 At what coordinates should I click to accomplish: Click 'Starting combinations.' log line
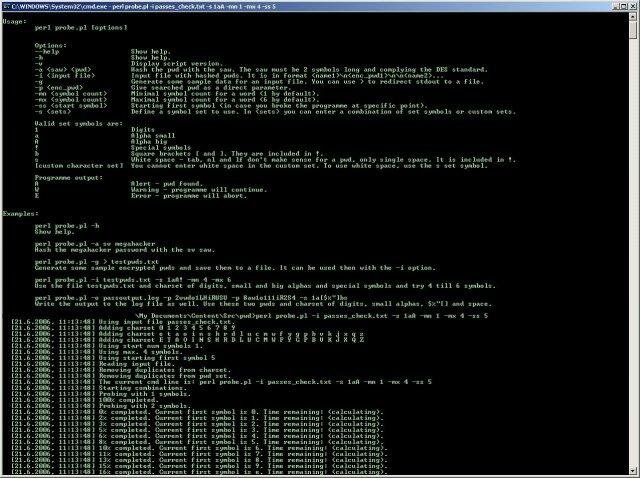(99, 388)
